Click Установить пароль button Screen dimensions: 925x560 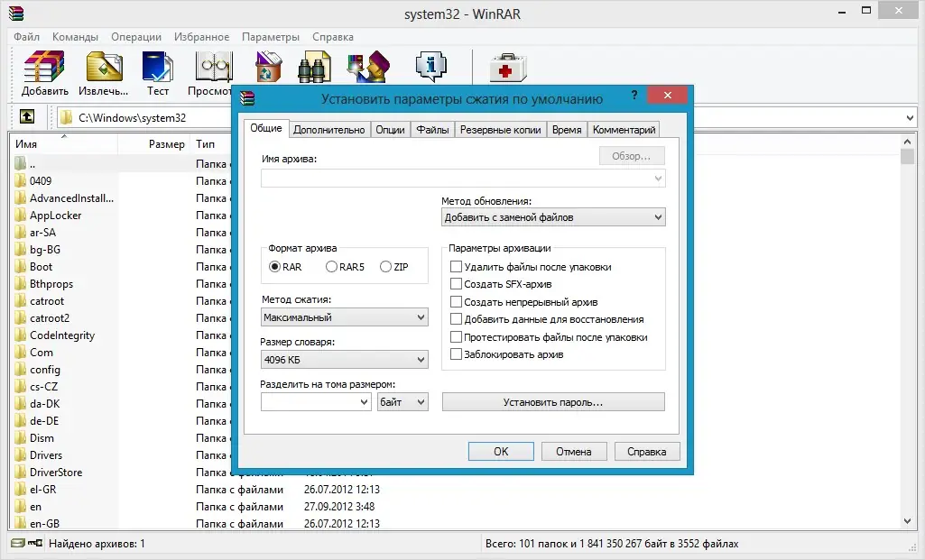553,402
